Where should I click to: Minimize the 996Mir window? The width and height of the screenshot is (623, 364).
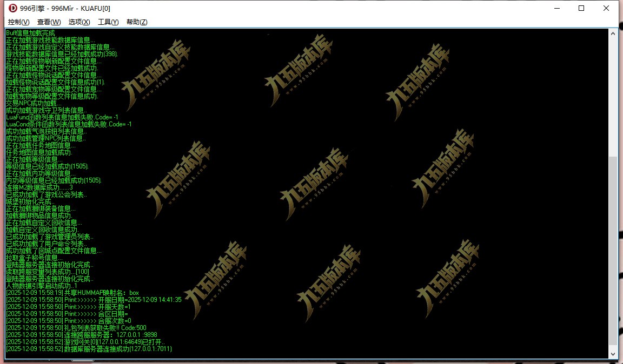tap(557, 8)
